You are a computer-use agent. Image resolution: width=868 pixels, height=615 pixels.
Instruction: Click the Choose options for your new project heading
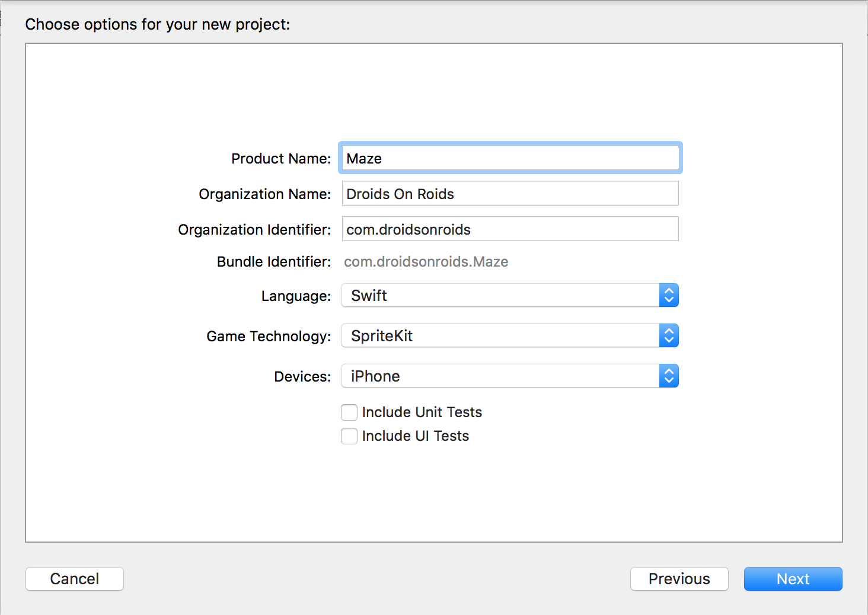(x=158, y=24)
